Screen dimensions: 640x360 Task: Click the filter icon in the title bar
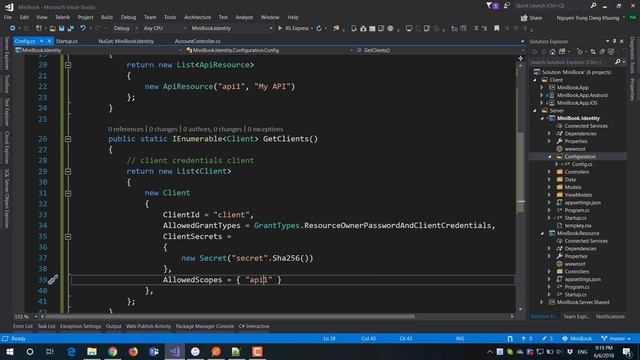tap(489, 6)
